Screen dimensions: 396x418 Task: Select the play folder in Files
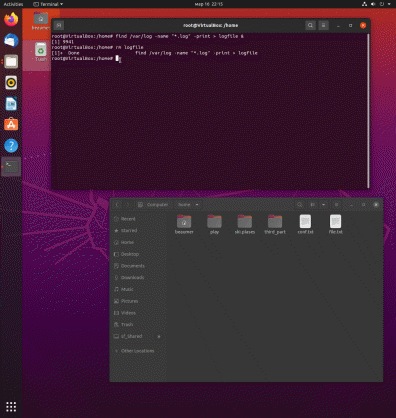click(214, 224)
